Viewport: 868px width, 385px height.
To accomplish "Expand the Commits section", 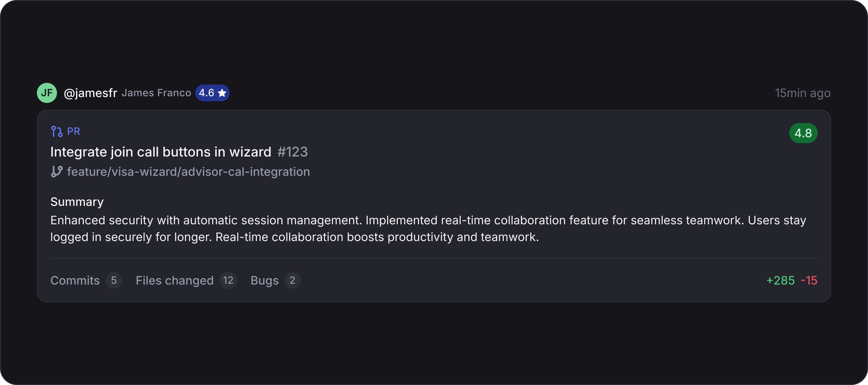I will (75, 280).
